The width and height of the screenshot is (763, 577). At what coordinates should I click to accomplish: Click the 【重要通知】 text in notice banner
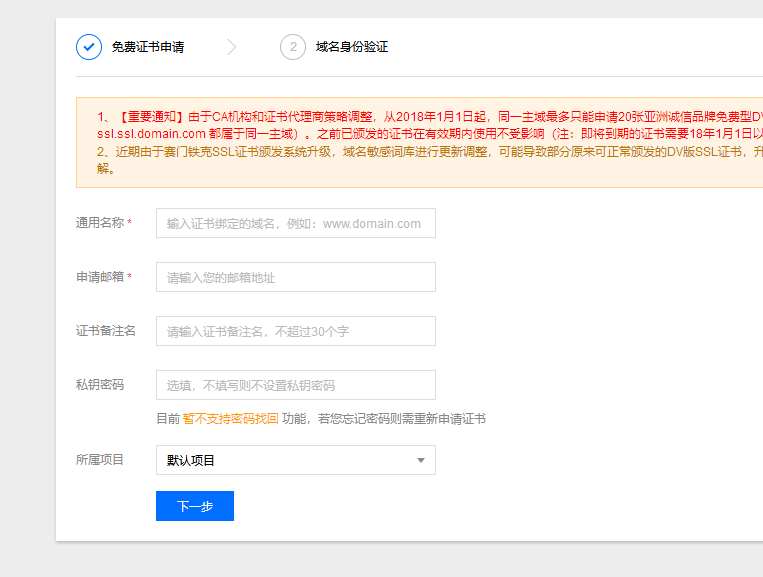pyautogui.click(x=152, y=116)
